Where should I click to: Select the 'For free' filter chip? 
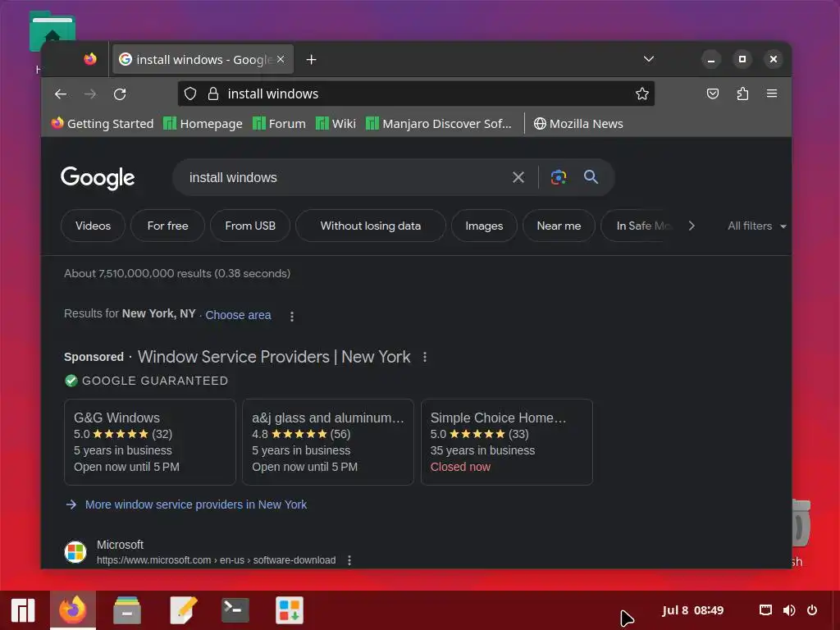pos(167,226)
